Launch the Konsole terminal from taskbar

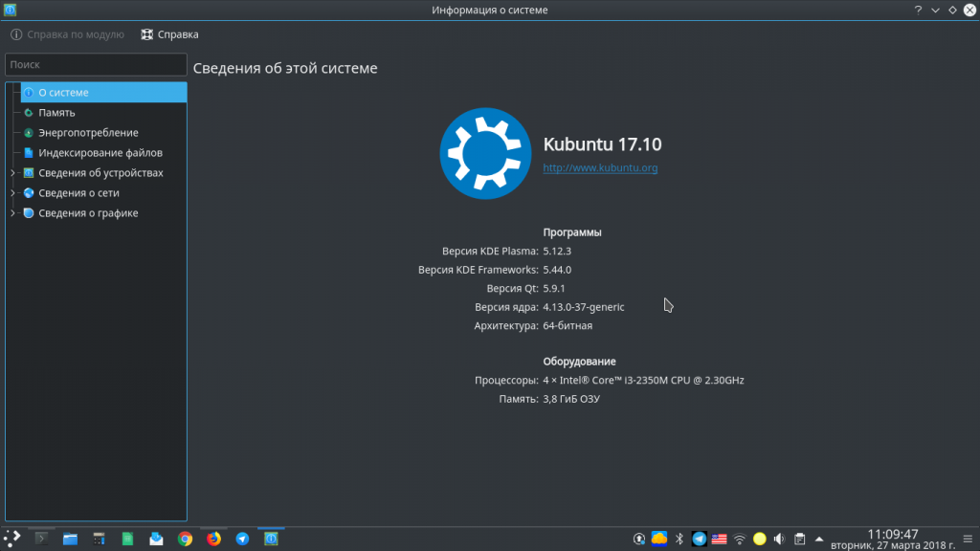41,539
